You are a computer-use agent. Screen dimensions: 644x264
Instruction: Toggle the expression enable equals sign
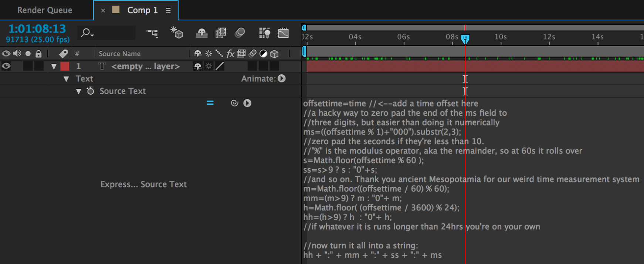(210, 103)
